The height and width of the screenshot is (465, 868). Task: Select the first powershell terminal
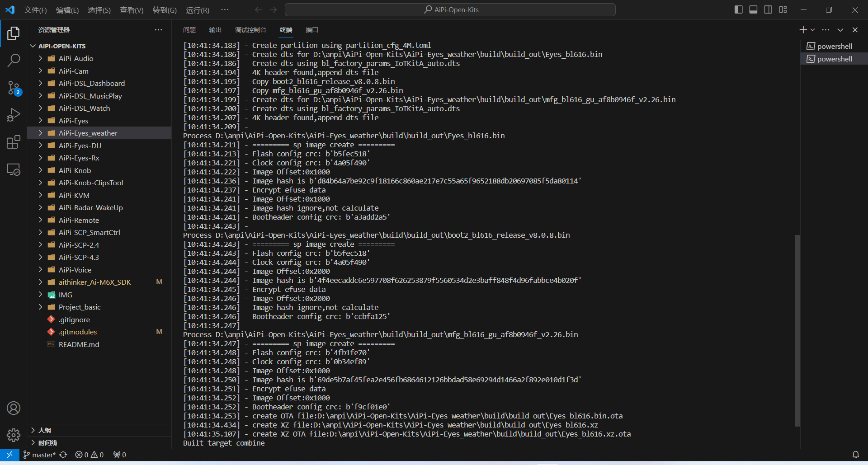(x=835, y=46)
